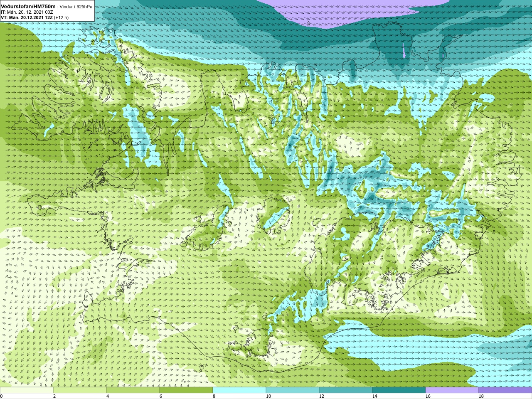Click the legend scale label "0"
The height and width of the screenshot is (399, 532).
1,396
